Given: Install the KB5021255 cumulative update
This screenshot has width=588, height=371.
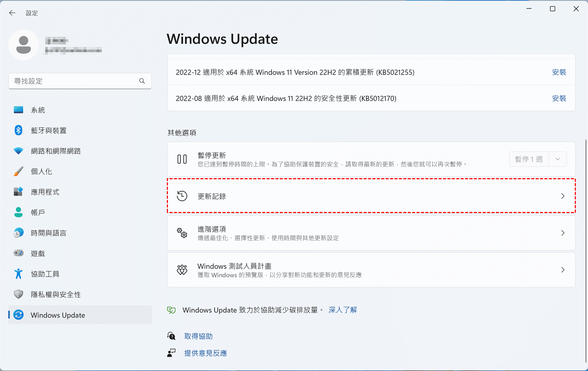Looking at the screenshot, I should pos(559,72).
